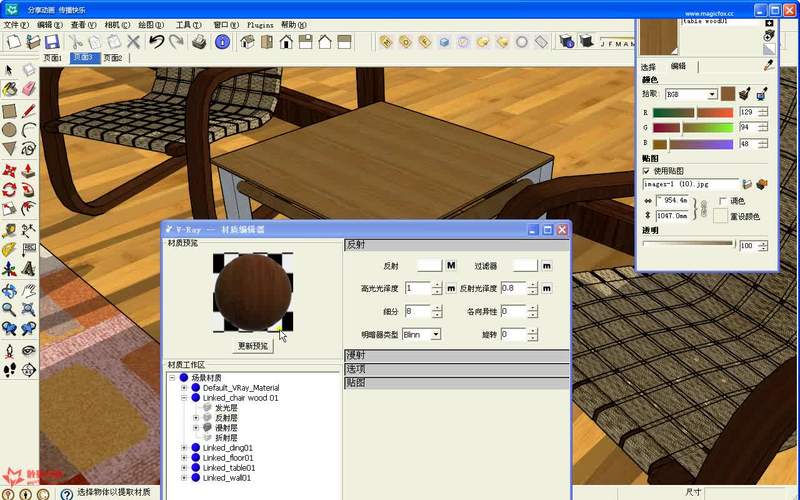800x500 pixels.
Task: Enable the 调色 colorize checkbox
Action: 722,201
